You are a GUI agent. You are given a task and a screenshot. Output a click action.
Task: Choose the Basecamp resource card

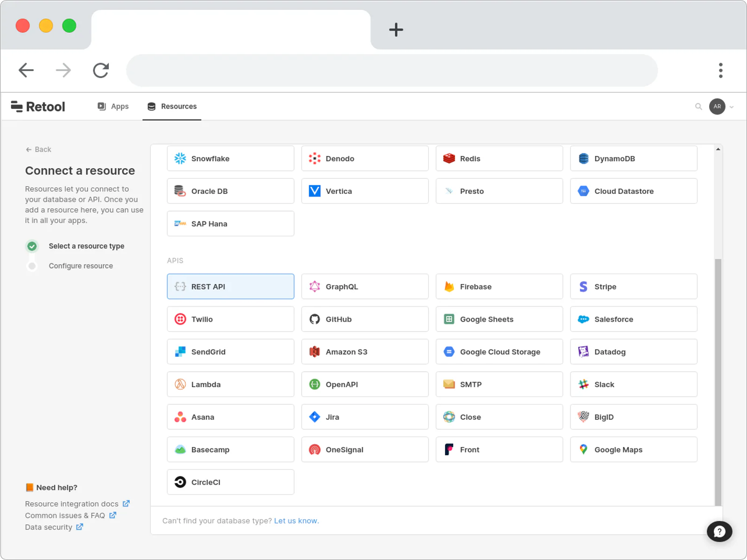click(x=231, y=449)
